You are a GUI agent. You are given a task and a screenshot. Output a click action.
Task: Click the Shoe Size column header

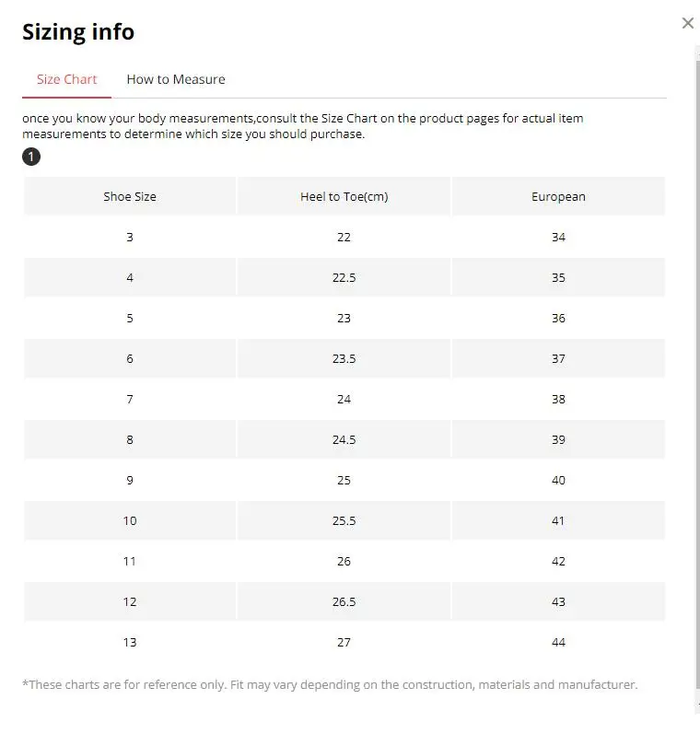(130, 196)
